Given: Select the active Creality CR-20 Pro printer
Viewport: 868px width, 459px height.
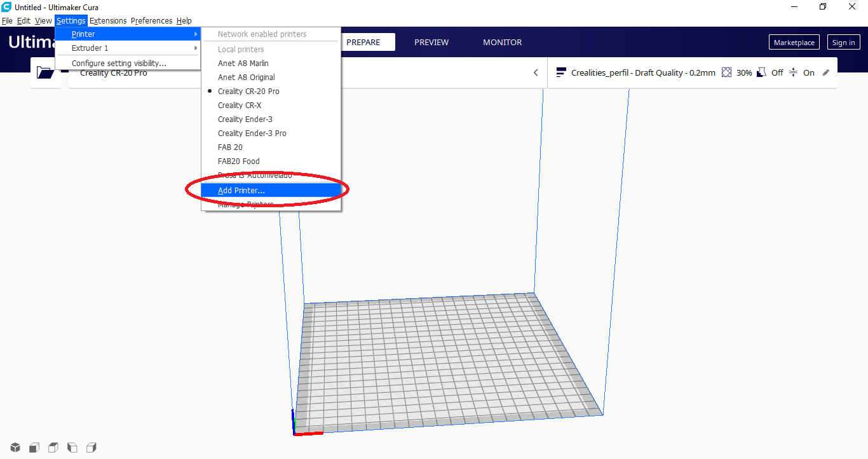Looking at the screenshot, I should click(271, 92).
